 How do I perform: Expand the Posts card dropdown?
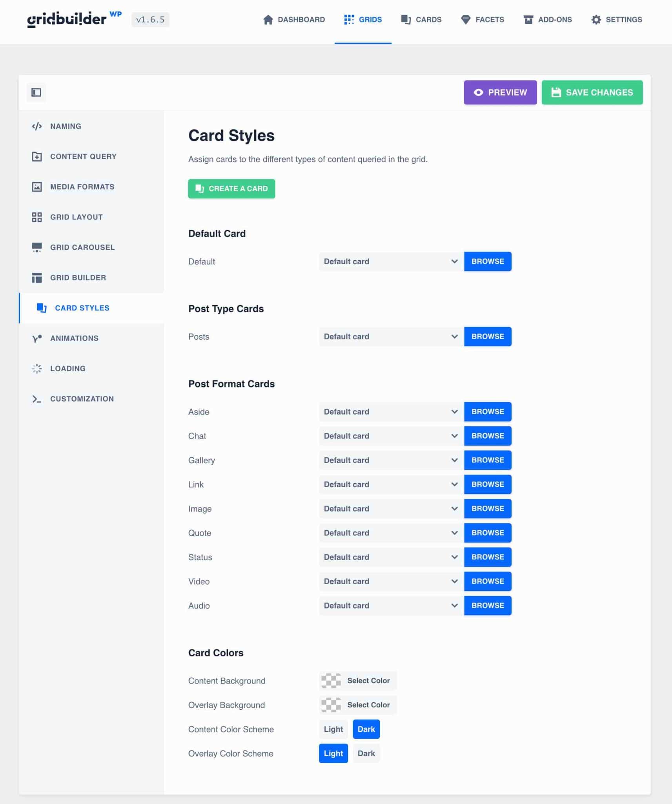click(x=391, y=337)
